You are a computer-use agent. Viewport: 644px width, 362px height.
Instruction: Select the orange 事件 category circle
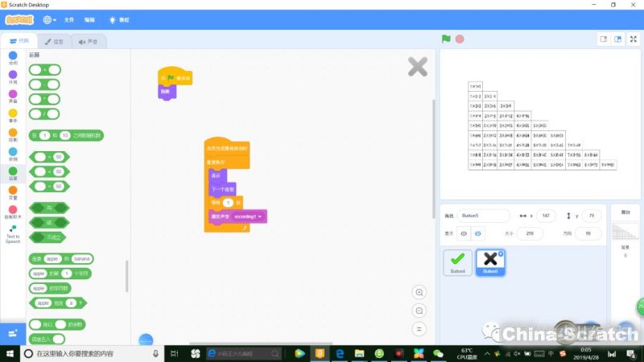(x=13, y=113)
